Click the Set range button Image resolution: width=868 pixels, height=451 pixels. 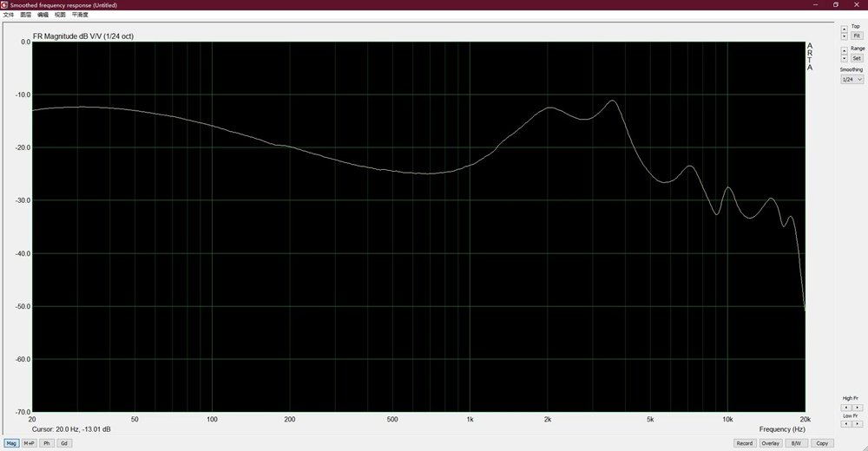[857, 58]
